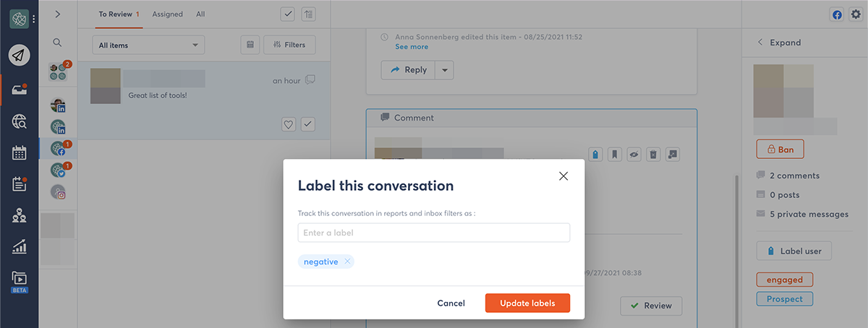This screenshot has width=868, height=328.
Task: Hide comment using the eye icon
Action: point(634,154)
